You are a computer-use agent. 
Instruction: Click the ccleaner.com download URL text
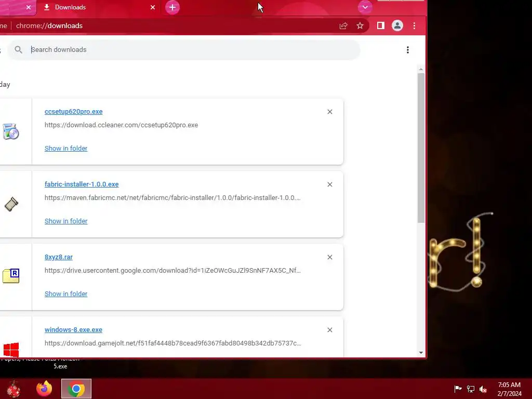point(121,125)
